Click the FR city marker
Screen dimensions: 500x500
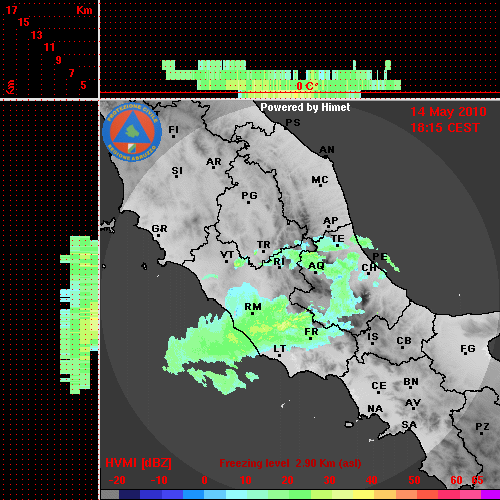(x=311, y=333)
